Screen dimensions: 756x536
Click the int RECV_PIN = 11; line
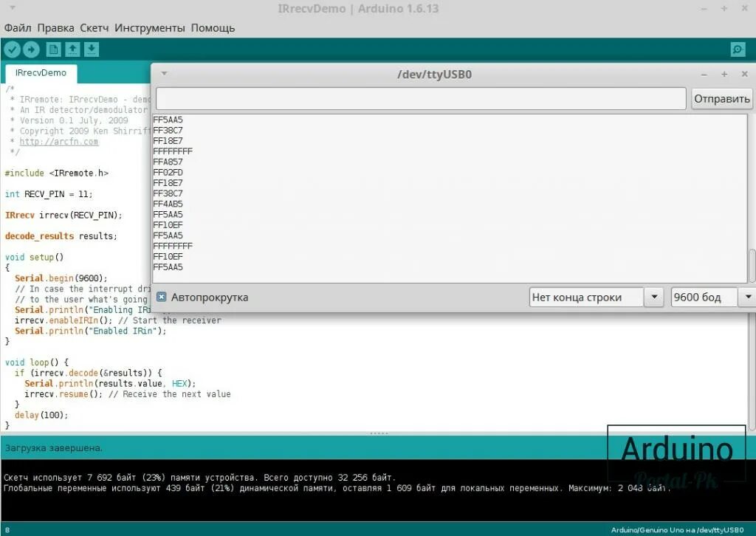coord(49,194)
